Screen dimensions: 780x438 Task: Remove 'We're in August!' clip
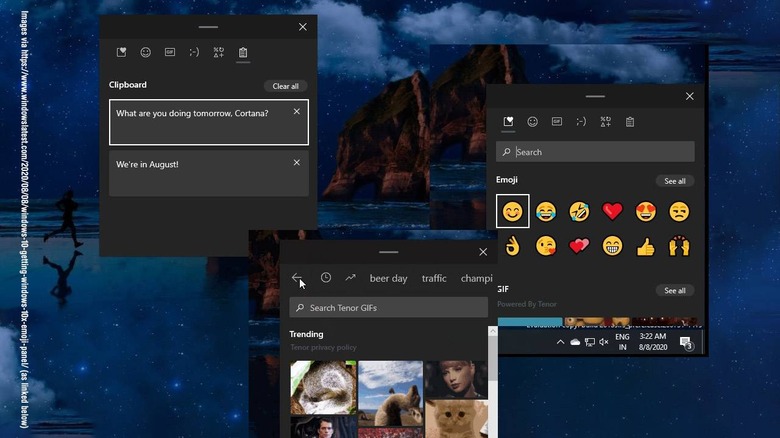296,162
